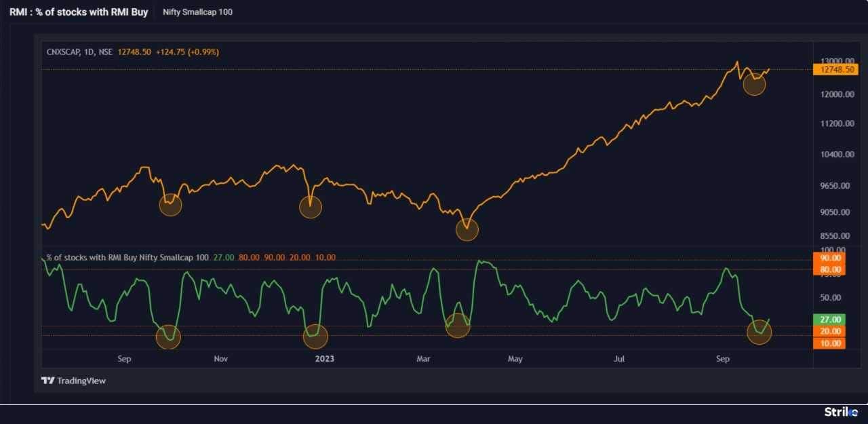This screenshot has height=424, width=868.
Task: Click the TradingView logo icon
Action: (x=47, y=381)
